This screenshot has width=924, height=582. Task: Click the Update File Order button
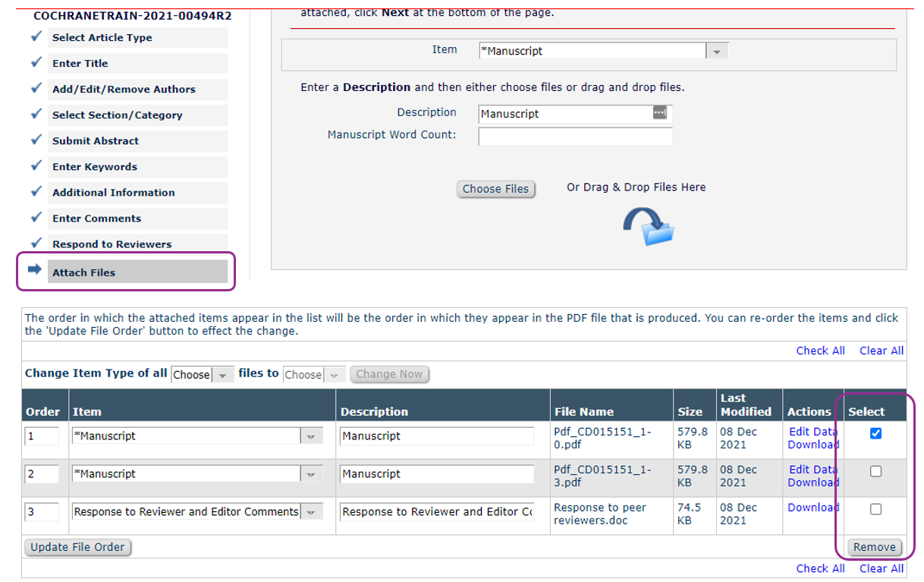(x=78, y=547)
